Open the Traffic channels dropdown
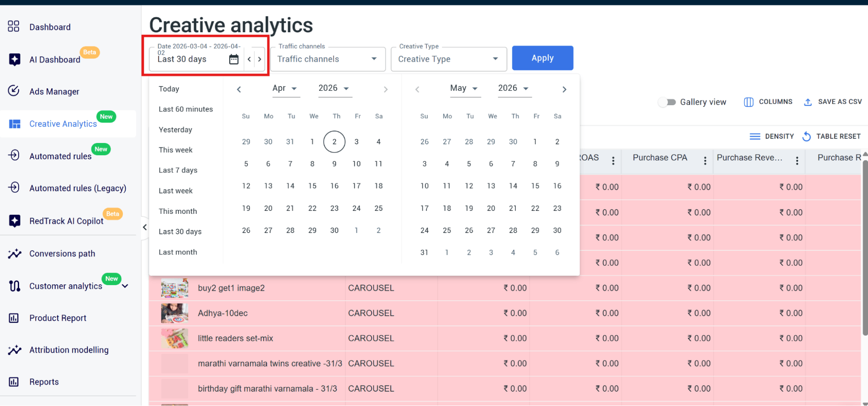The height and width of the screenshot is (406, 868). click(x=328, y=59)
